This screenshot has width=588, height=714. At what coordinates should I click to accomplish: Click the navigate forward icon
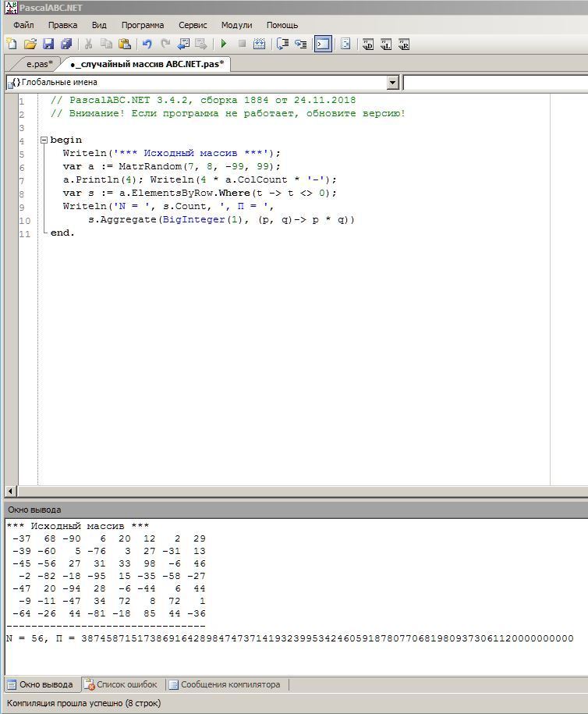[200, 44]
